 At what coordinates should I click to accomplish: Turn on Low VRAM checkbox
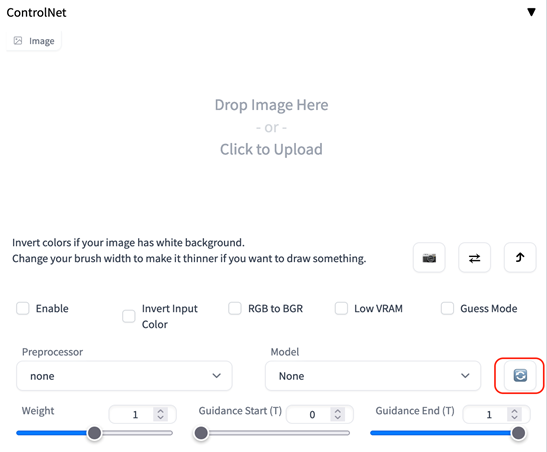pyautogui.click(x=341, y=308)
